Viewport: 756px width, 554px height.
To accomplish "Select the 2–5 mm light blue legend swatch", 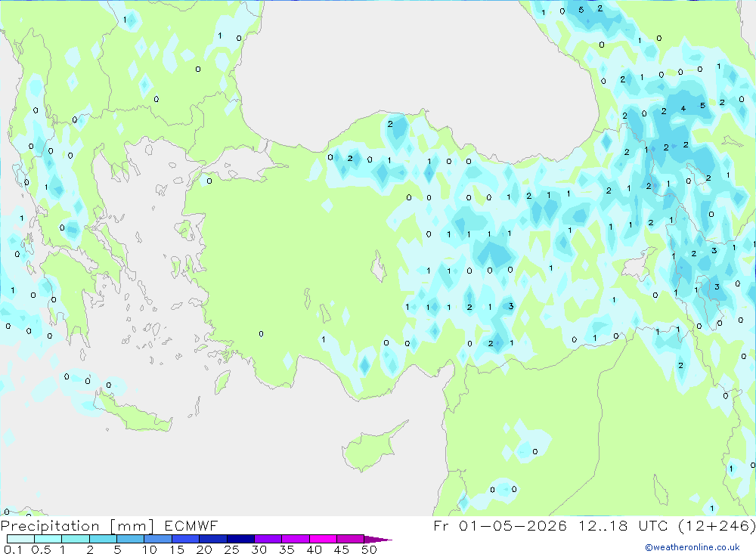I will (103, 539).
